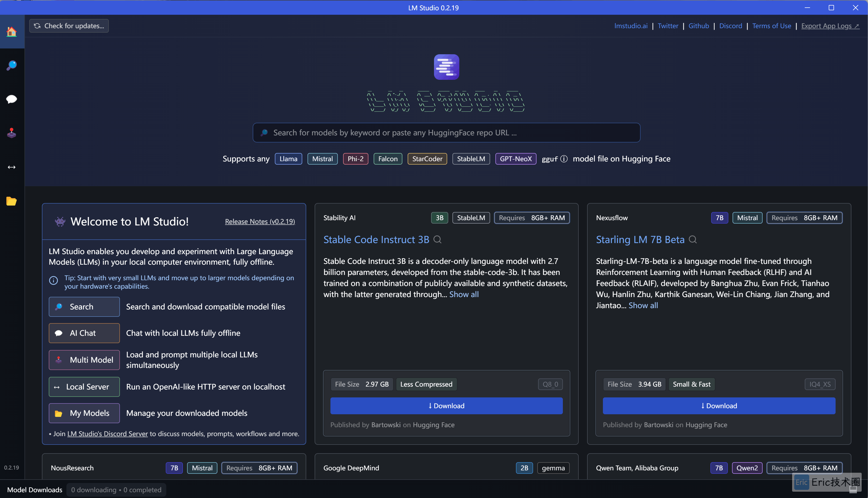The image size is (868, 498).
Task: Click the 3B tag on Stability AI card
Action: click(440, 218)
